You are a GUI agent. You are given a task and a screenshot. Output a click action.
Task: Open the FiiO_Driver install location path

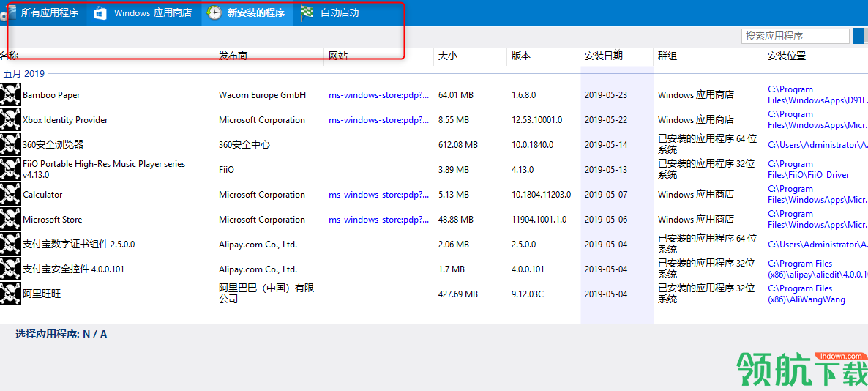[x=808, y=169]
